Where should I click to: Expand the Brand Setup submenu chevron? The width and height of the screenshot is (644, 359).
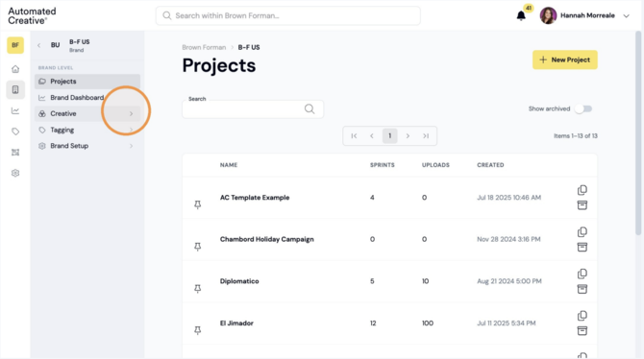(x=131, y=146)
